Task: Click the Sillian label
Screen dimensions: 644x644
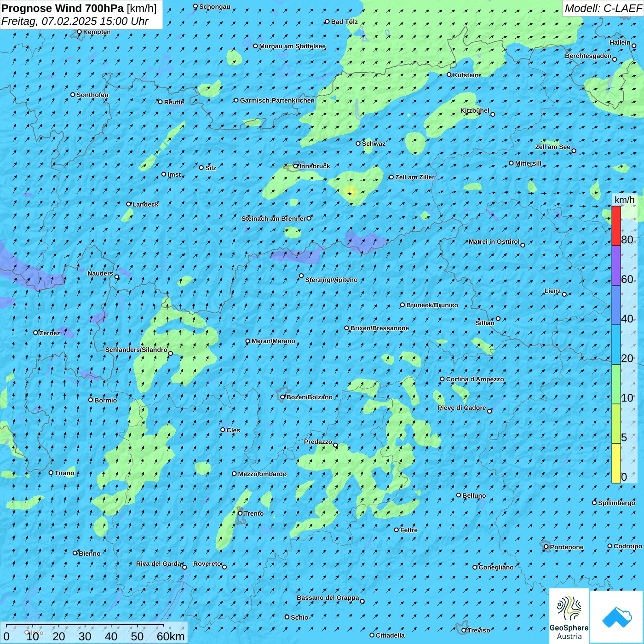Action: (x=485, y=323)
